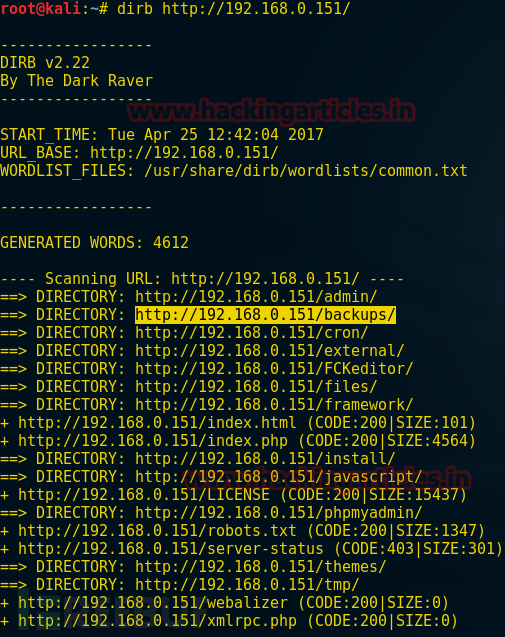Click the LICENSE result URL
Screen dimensions: 505x637
pos(144,494)
